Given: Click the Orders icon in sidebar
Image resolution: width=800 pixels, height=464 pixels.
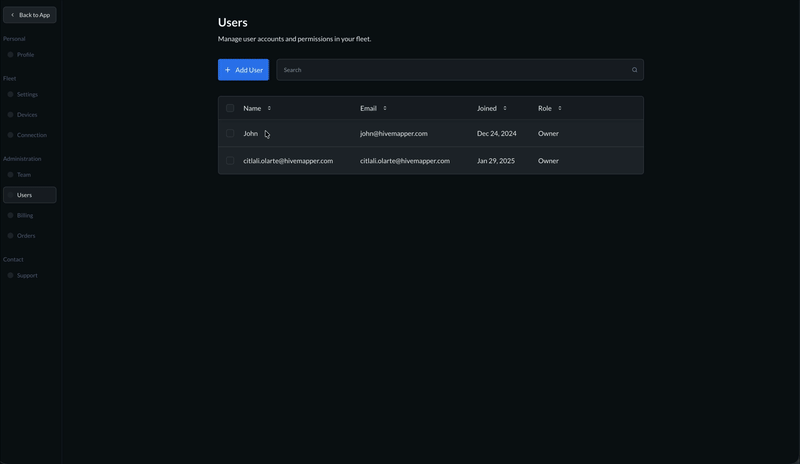Looking at the screenshot, I should pyautogui.click(x=10, y=236).
